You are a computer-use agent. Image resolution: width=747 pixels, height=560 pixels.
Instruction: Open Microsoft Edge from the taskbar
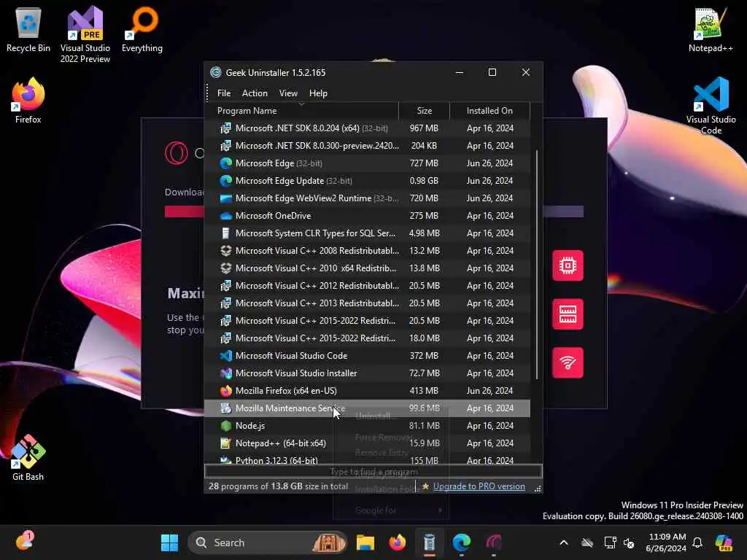[461, 542]
